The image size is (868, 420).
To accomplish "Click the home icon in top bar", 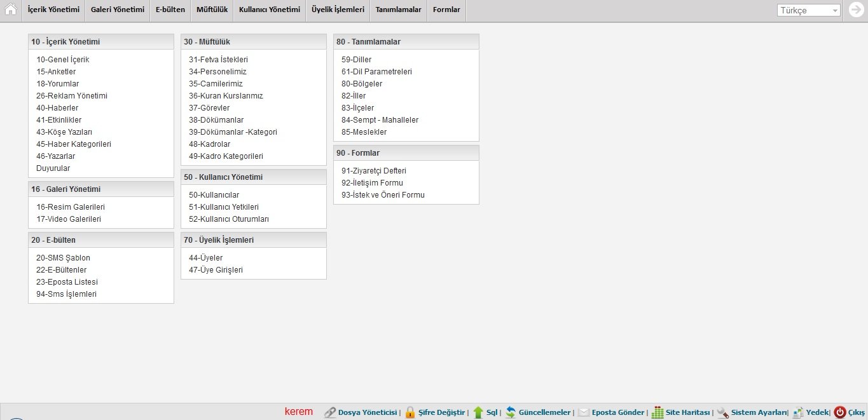I will (10, 10).
